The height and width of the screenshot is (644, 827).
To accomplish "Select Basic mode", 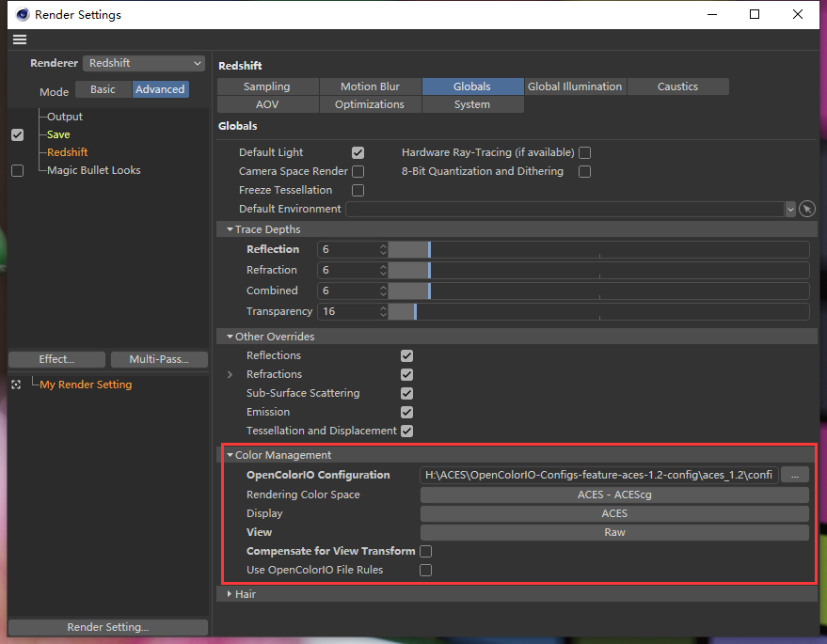I will [103, 89].
